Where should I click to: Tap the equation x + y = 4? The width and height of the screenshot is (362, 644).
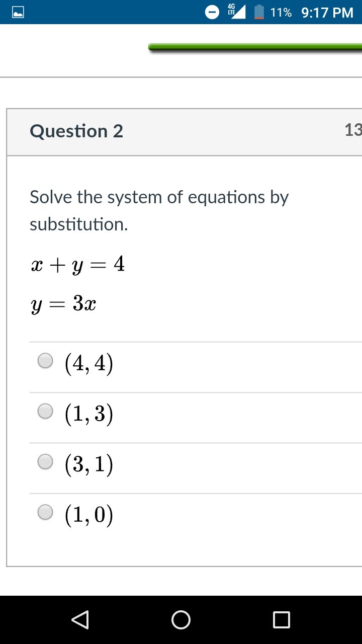(77, 264)
